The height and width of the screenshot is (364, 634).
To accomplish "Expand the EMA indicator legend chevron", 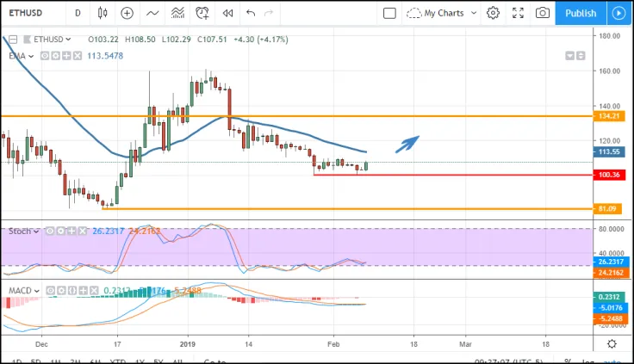I will click(32, 56).
